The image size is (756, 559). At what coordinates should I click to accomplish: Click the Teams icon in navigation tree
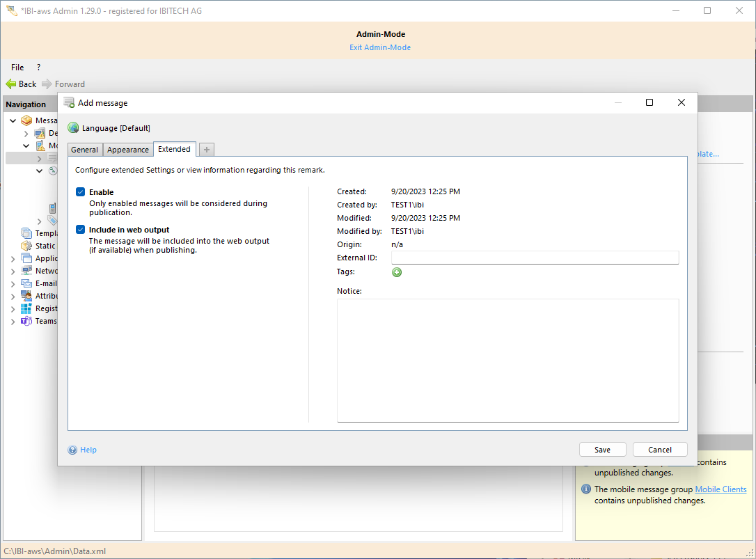pos(26,321)
